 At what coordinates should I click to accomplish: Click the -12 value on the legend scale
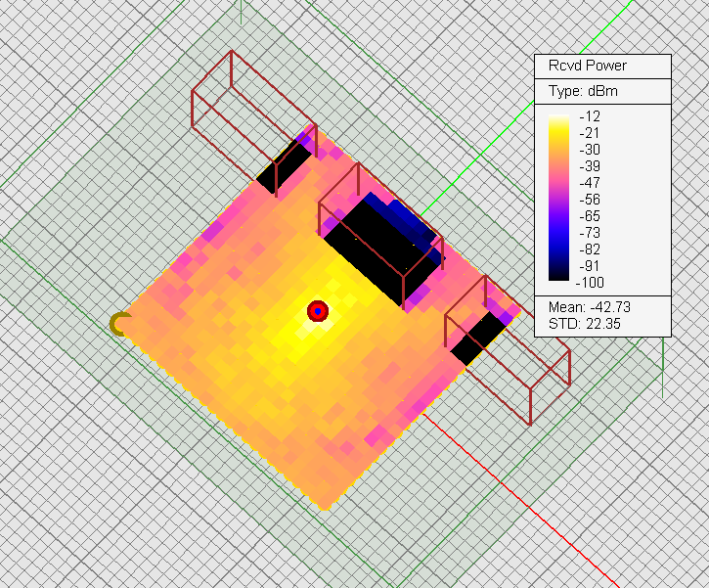tap(593, 116)
